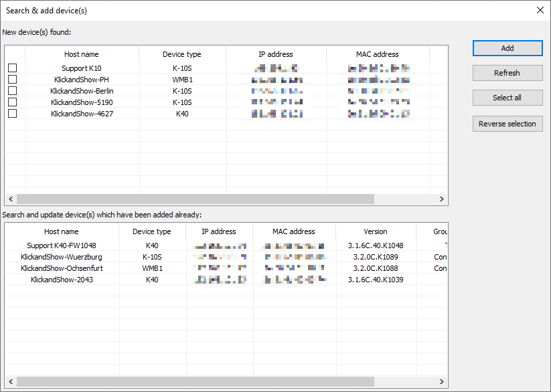Click left arrow of added devices scrollbar
The image size is (551, 392).
coord(10,381)
